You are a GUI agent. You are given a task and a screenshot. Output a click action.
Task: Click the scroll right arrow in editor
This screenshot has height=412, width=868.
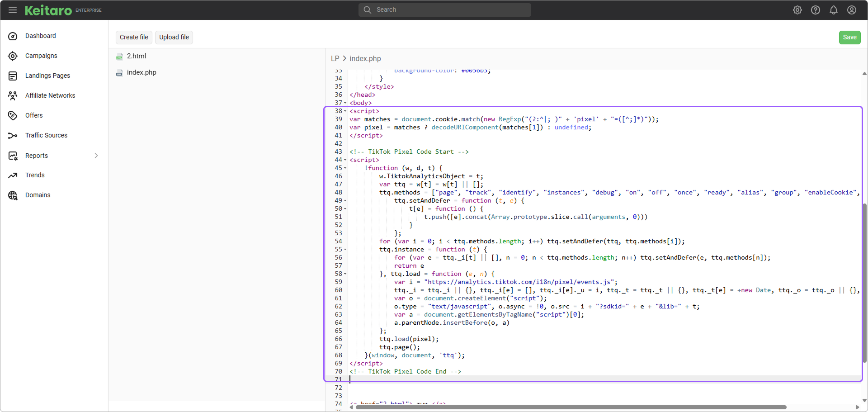point(858,407)
